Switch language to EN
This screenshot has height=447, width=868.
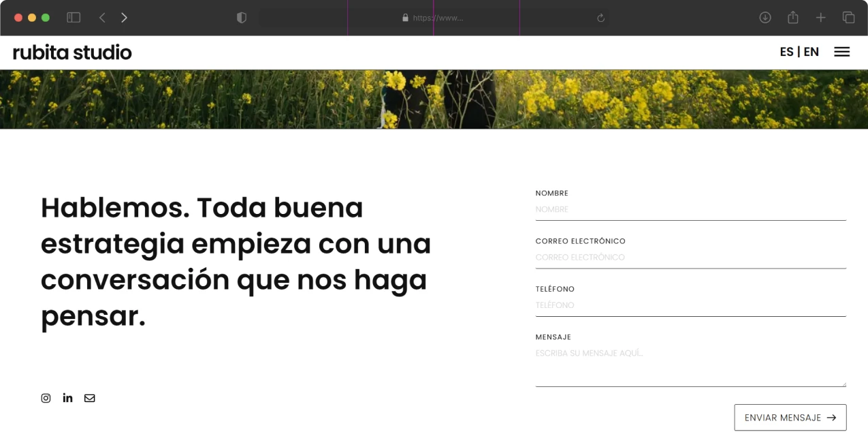[x=811, y=51]
